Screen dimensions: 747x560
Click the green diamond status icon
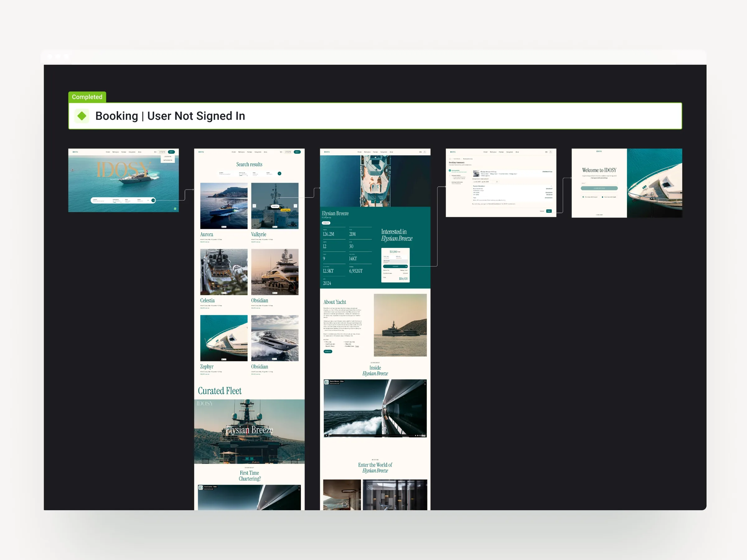(82, 116)
